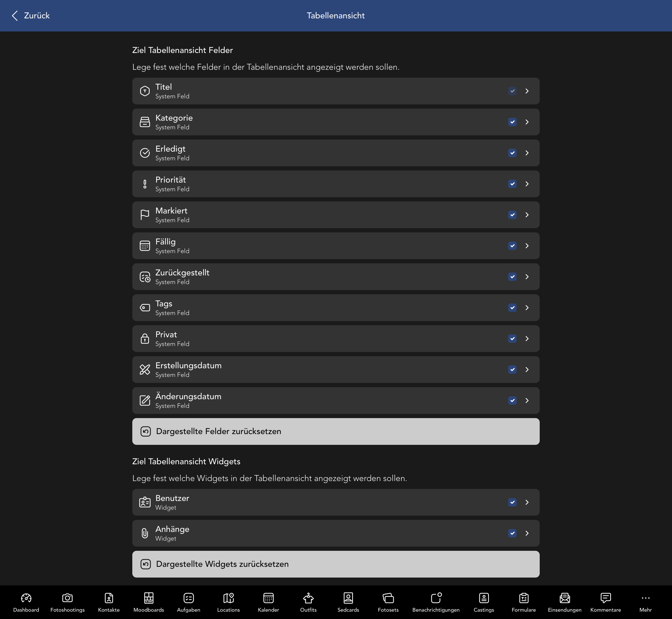Open the Benachrichtigungen section

click(435, 601)
